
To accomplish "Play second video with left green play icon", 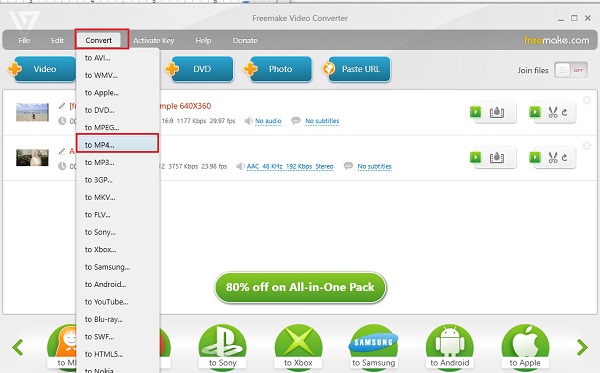I will tap(475, 157).
